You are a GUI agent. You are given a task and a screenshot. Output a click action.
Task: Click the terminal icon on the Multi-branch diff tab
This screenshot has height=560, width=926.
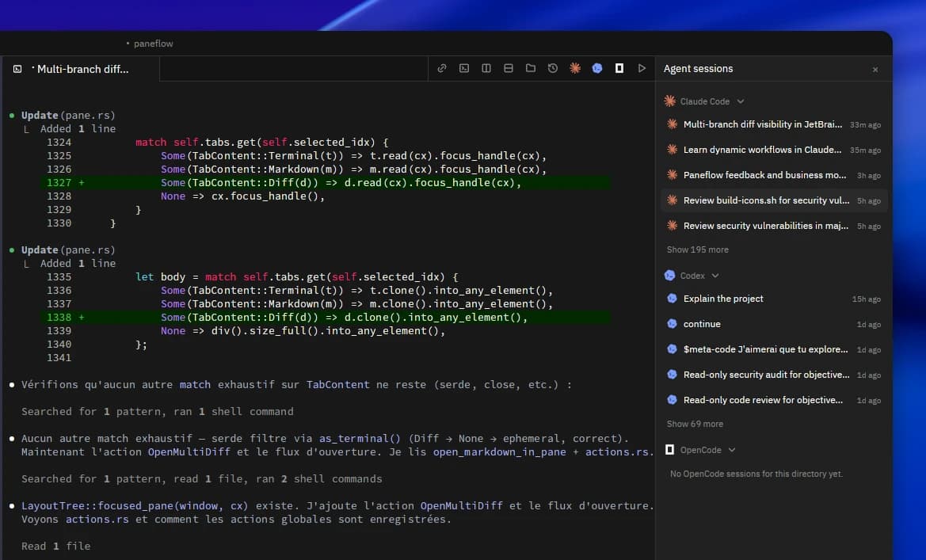pos(17,69)
